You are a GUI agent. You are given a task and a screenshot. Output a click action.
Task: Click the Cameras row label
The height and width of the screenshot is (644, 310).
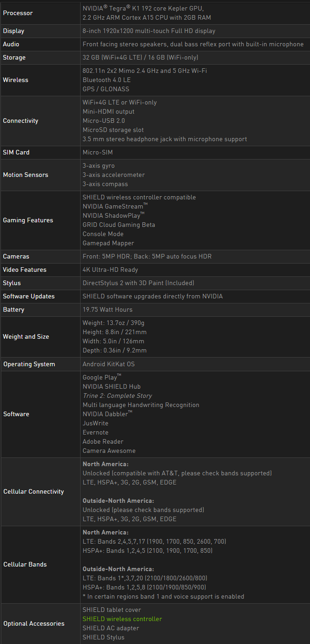click(16, 256)
